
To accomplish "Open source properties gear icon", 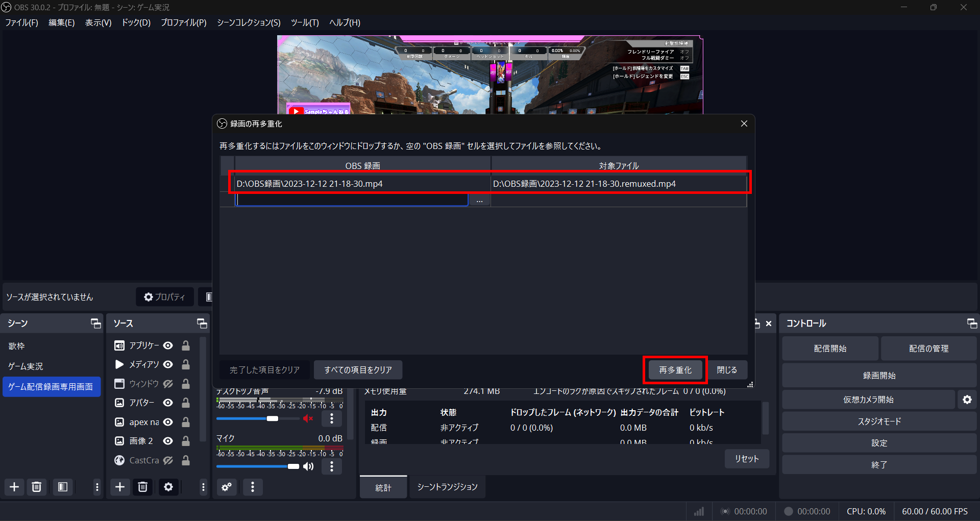I will [168, 487].
